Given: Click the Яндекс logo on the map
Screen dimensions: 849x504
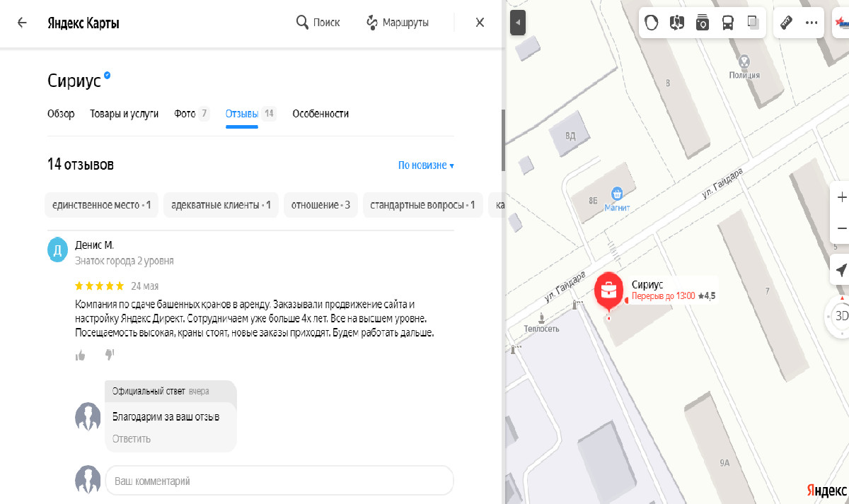Looking at the screenshot, I should 826,491.
